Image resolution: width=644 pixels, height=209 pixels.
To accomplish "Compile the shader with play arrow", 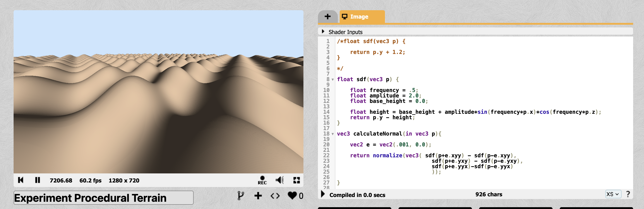I will (323, 194).
